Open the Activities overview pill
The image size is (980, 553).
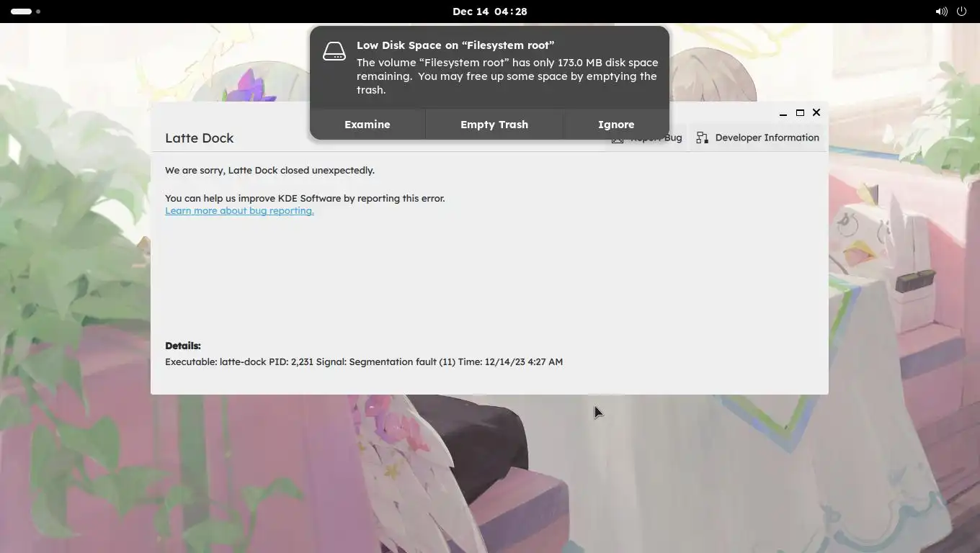25,12
